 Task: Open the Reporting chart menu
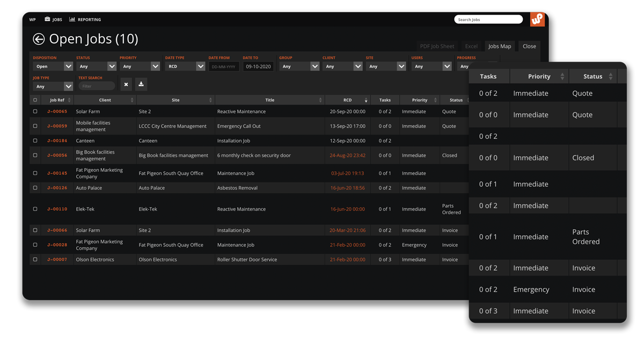click(85, 19)
